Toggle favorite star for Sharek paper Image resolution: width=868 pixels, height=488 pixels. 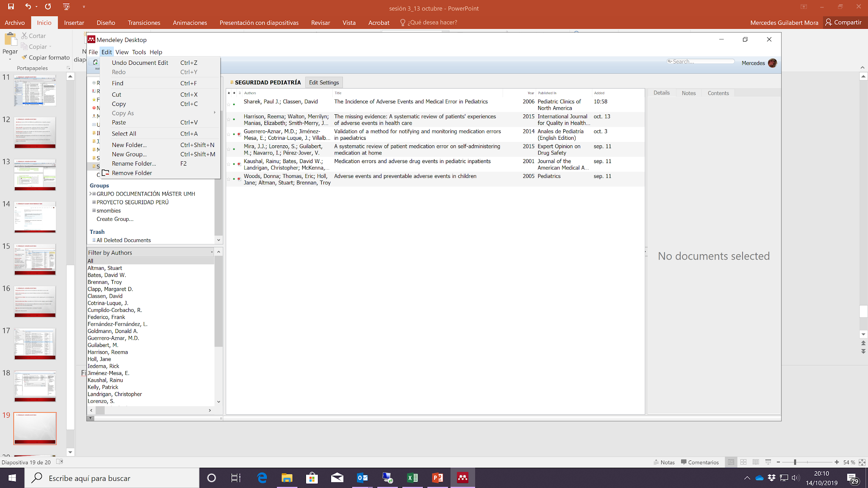[229, 104]
